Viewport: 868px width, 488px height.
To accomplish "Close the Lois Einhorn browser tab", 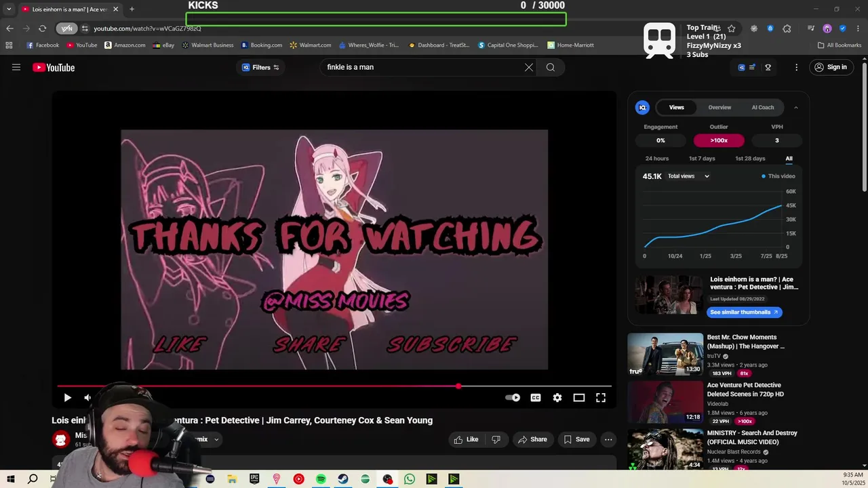I will coord(115,9).
